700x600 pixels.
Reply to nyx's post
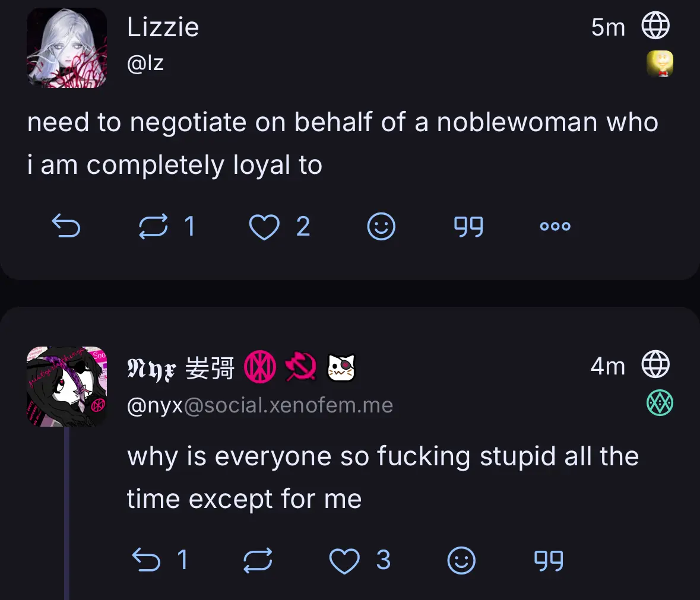(x=147, y=560)
